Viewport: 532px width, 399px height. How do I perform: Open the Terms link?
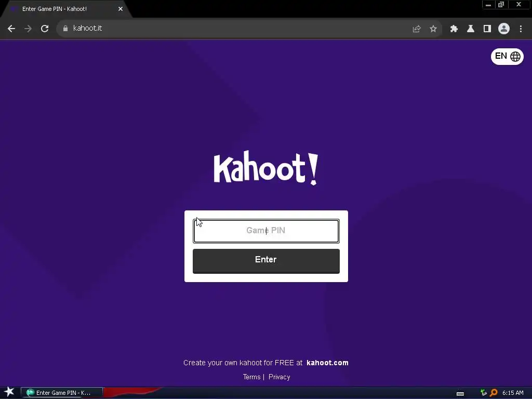click(252, 377)
